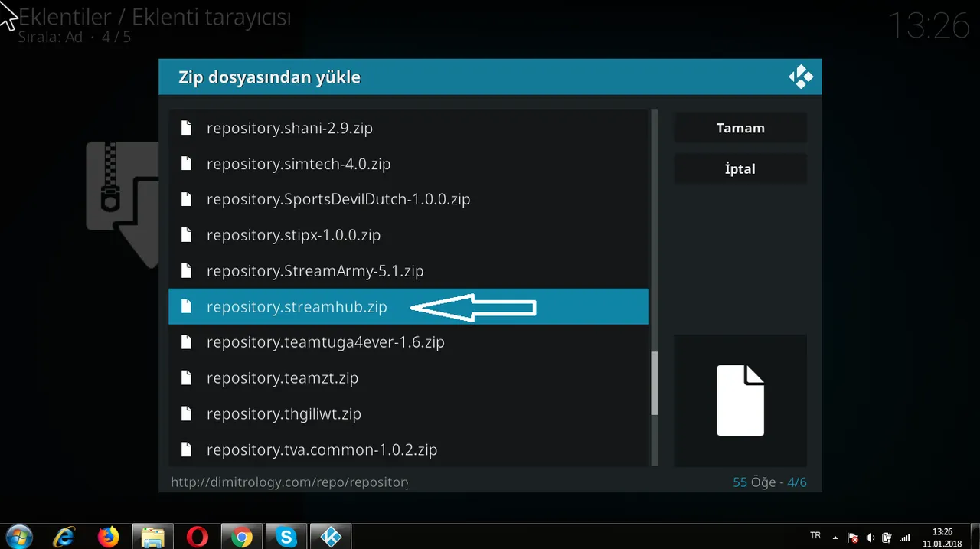Click TR language indicator in tray
Screen dimensions: 980x549
815,536
